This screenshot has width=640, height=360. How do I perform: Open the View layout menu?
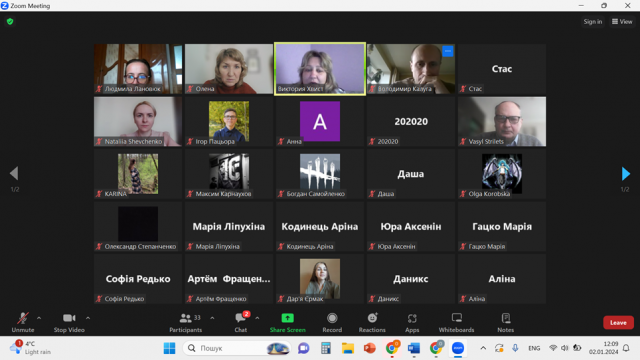(622, 22)
